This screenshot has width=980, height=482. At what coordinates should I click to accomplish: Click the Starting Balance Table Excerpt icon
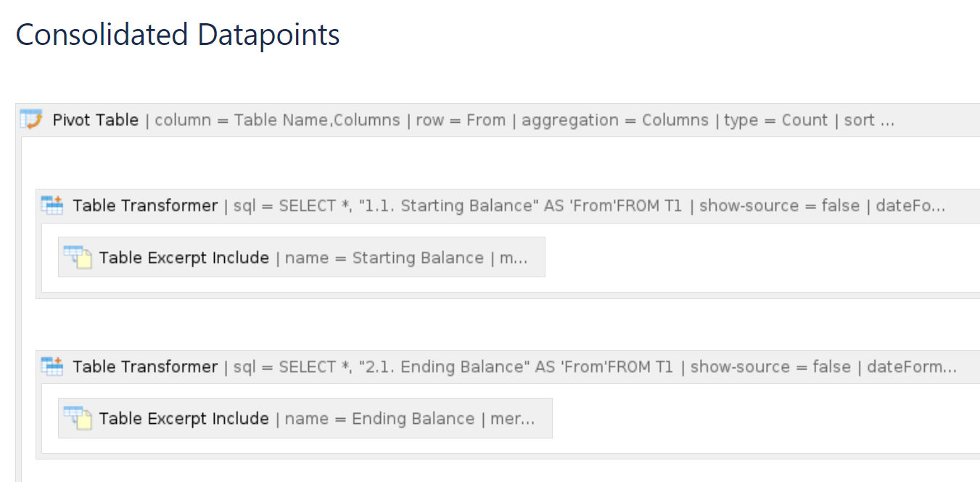click(78, 257)
